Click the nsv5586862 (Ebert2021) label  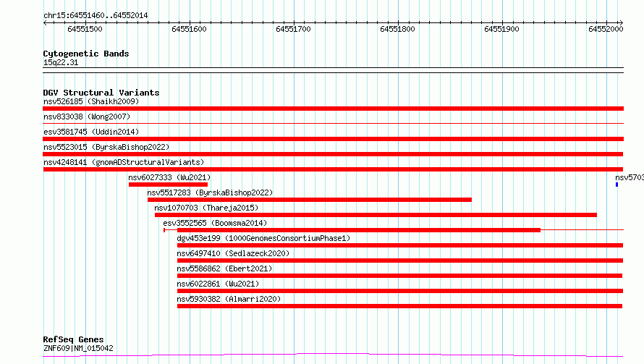point(224,268)
